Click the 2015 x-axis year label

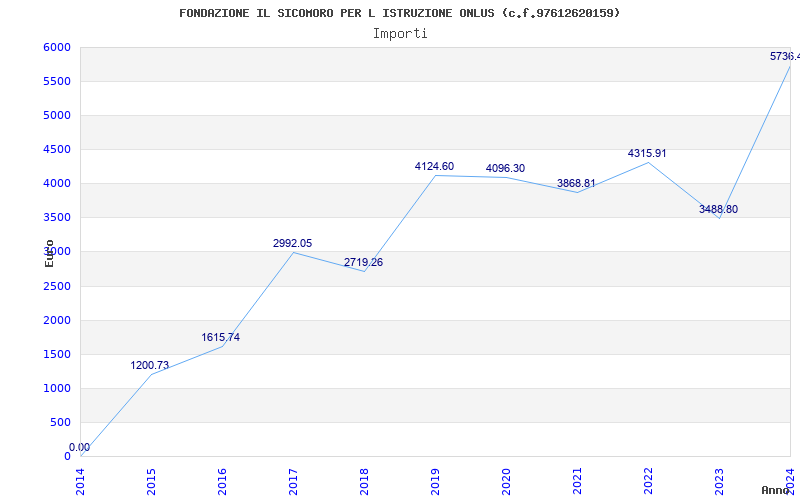[151, 482]
